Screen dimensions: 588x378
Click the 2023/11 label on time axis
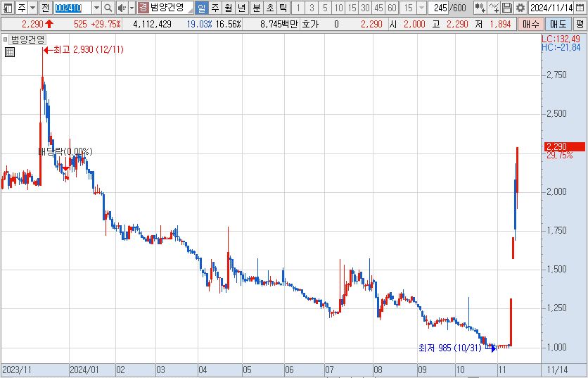tap(17, 370)
